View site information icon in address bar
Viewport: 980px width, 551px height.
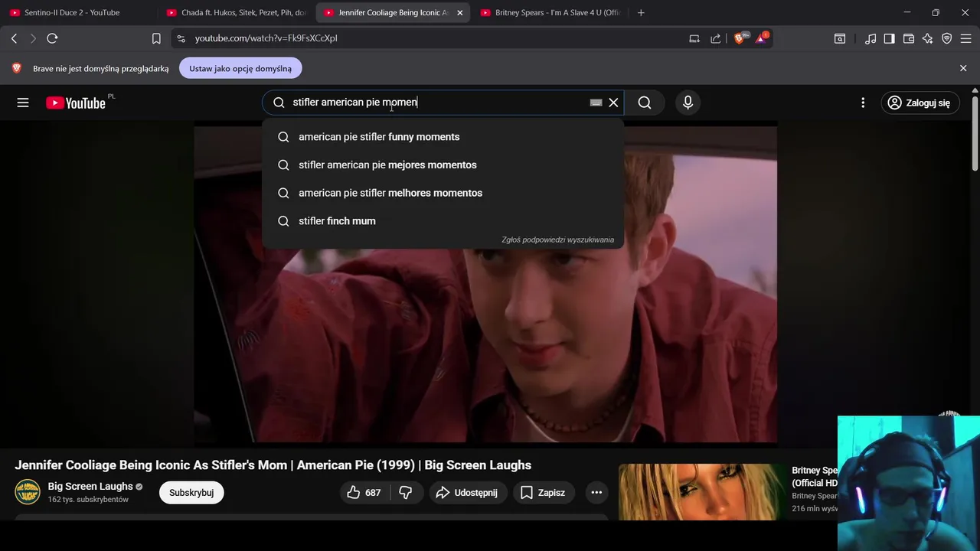(181, 38)
